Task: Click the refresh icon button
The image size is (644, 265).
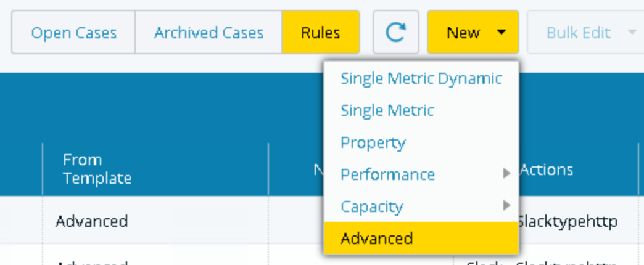Action: pos(395,32)
